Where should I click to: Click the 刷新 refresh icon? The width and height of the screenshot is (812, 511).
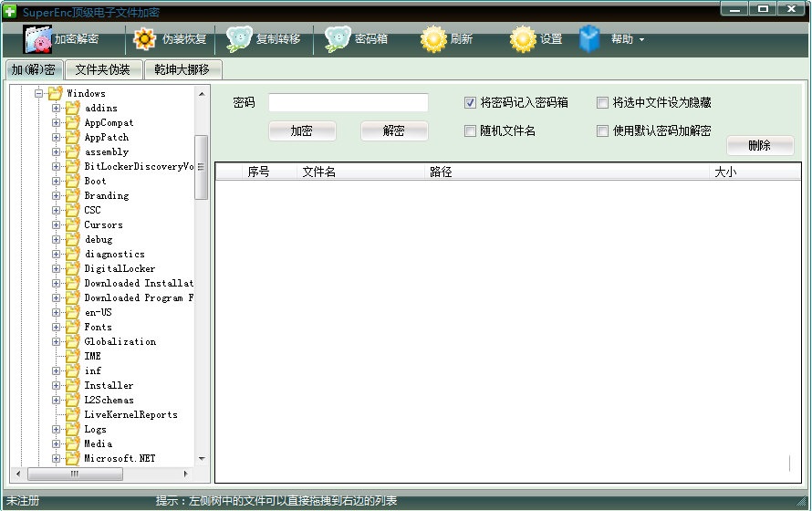pos(433,39)
